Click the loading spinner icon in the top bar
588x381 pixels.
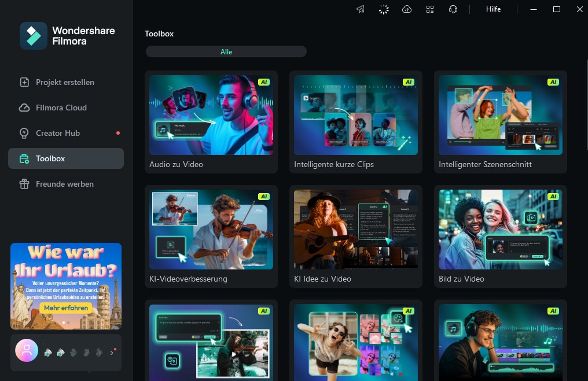tap(384, 9)
